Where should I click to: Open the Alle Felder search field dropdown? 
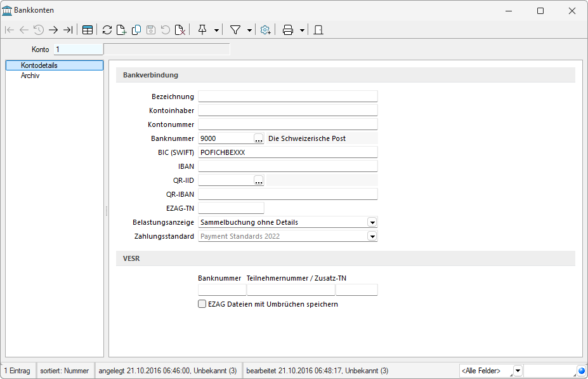tap(518, 371)
